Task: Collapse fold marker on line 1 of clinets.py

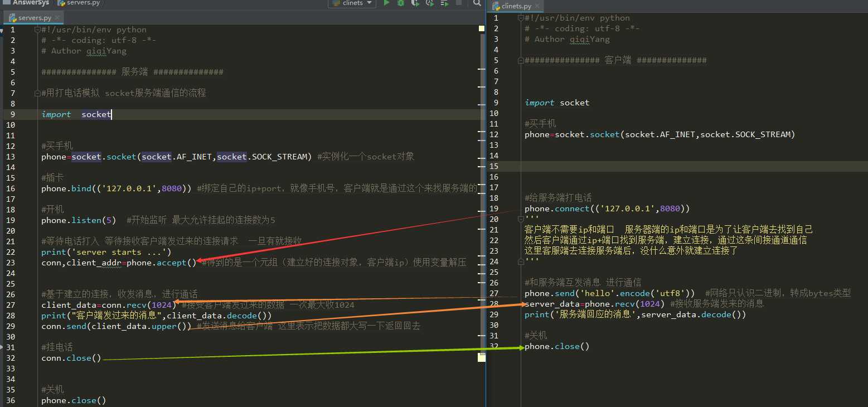Action: tap(521, 18)
